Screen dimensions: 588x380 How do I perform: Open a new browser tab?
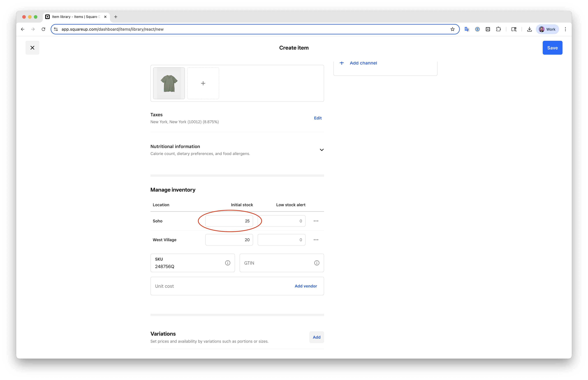tap(115, 17)
